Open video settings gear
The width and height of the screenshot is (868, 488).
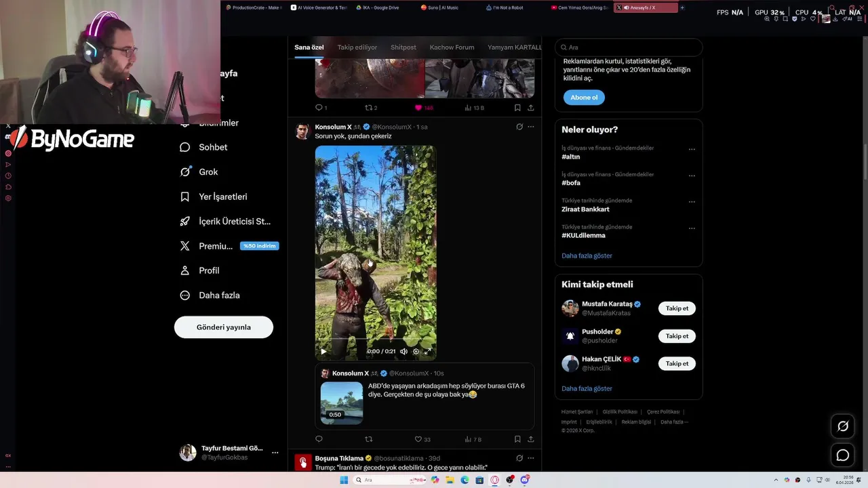click(x=416, y=351)
